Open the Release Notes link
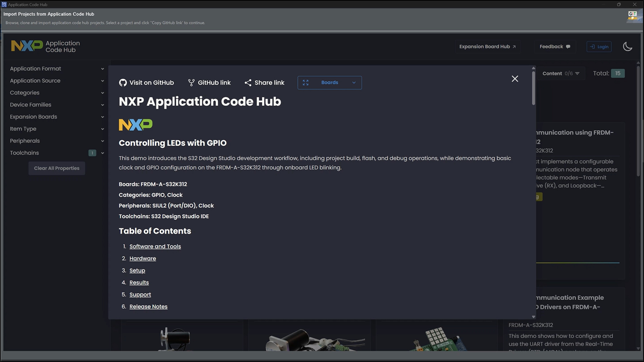The width and height of the screenshot is (644, 362). [148, 306]
